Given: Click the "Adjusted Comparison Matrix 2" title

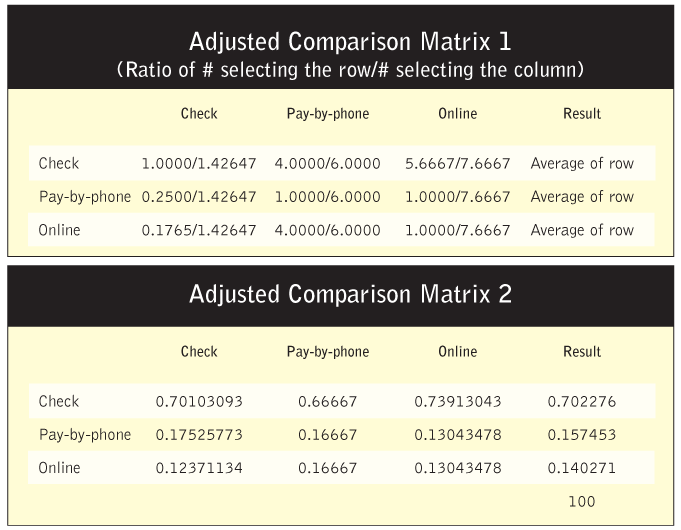Looking at the screenshot, I should point(340,296).
